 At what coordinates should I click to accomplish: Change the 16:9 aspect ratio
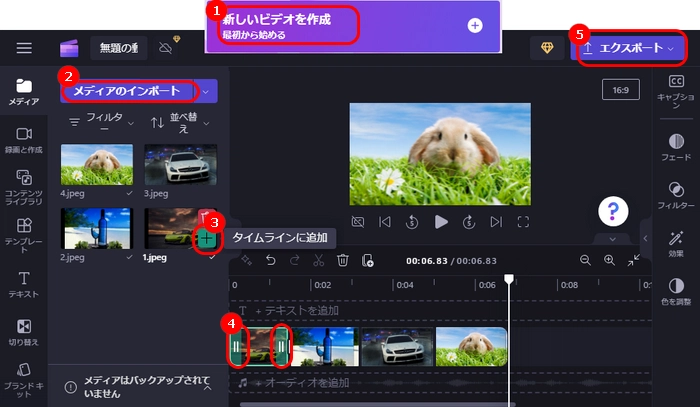pos(621,90)
